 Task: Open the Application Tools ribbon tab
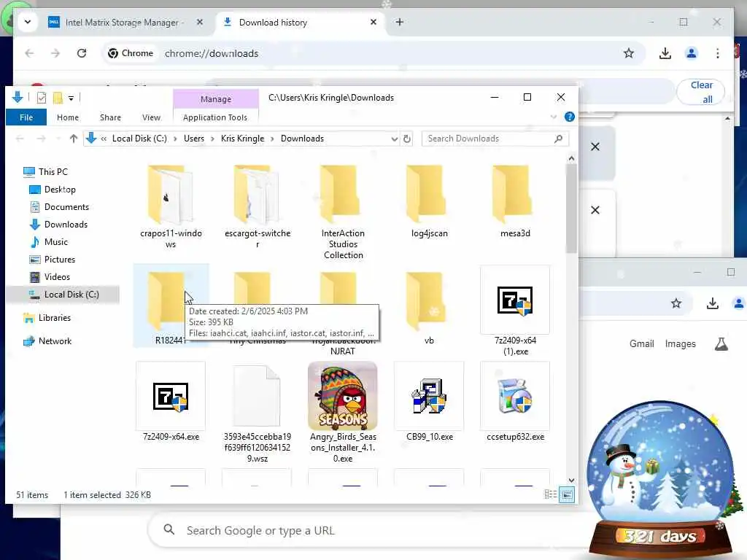click(x=215, y=117)
